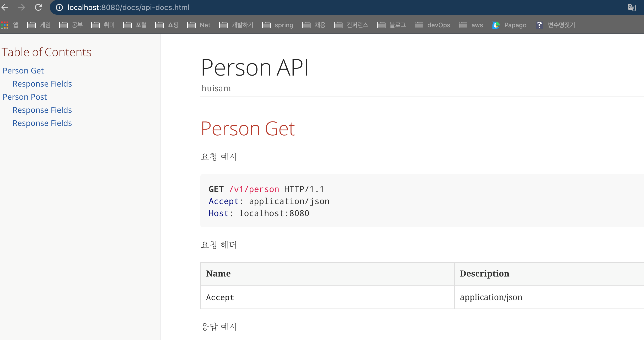Expand the devOps bookmark folder
This screenshot has width=644, height=340.
[432, 25]
